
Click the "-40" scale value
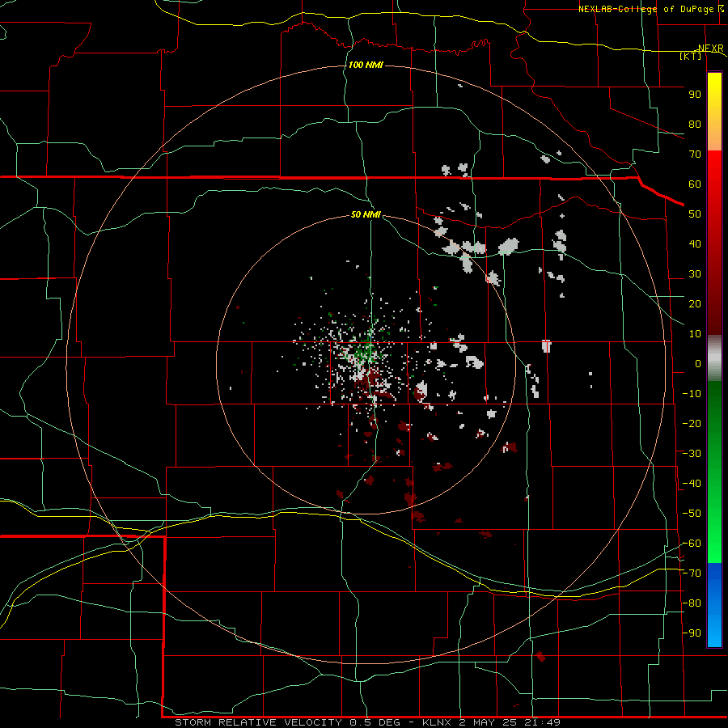coord(692,484)
